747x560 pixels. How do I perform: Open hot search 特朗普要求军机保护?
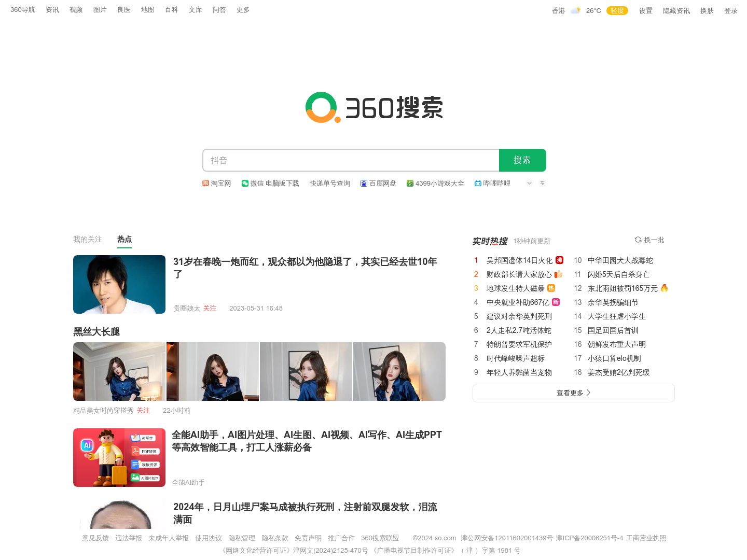click(519, 344)
